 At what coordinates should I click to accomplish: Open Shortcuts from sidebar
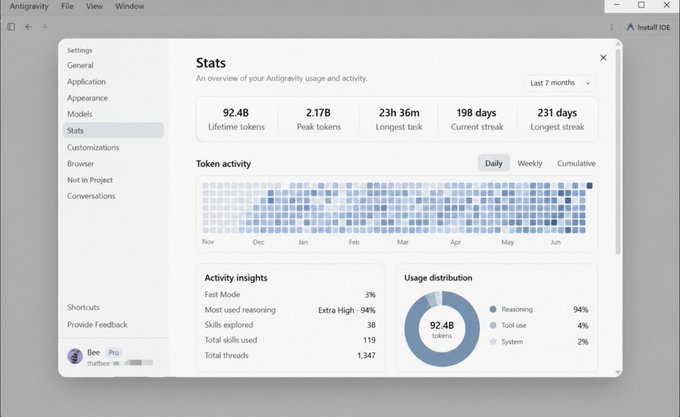pyautogui.click(x=83, y=307)
